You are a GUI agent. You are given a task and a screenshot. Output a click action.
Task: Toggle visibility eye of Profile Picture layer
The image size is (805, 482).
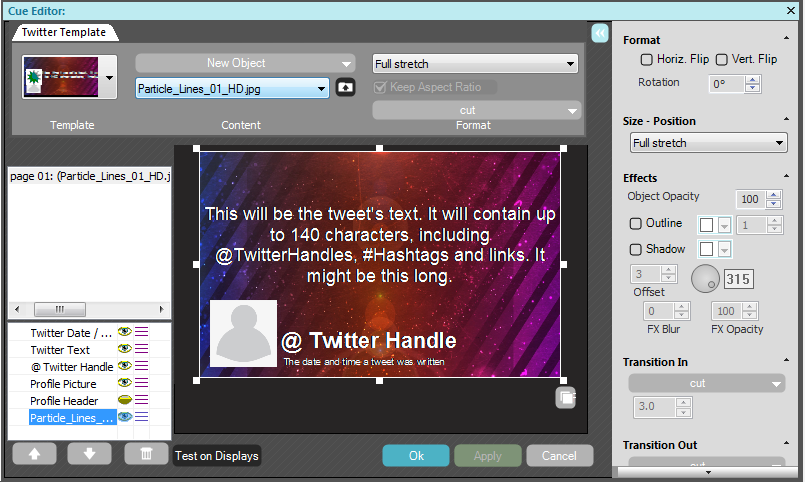[x=125, y=382]
